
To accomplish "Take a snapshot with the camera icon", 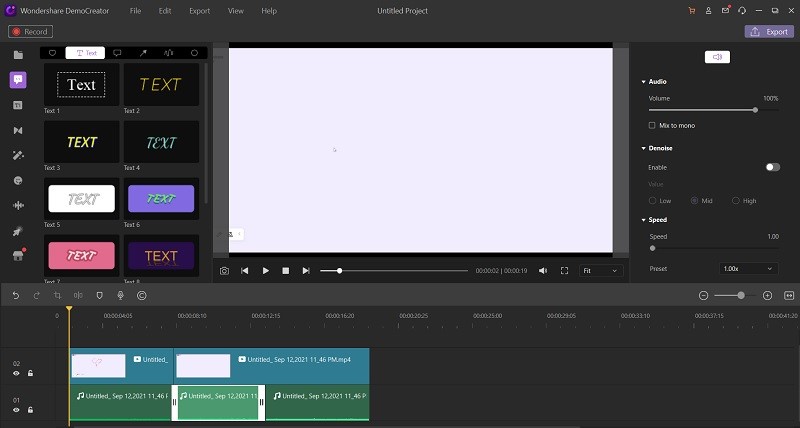I will click(x=224, y=271).
